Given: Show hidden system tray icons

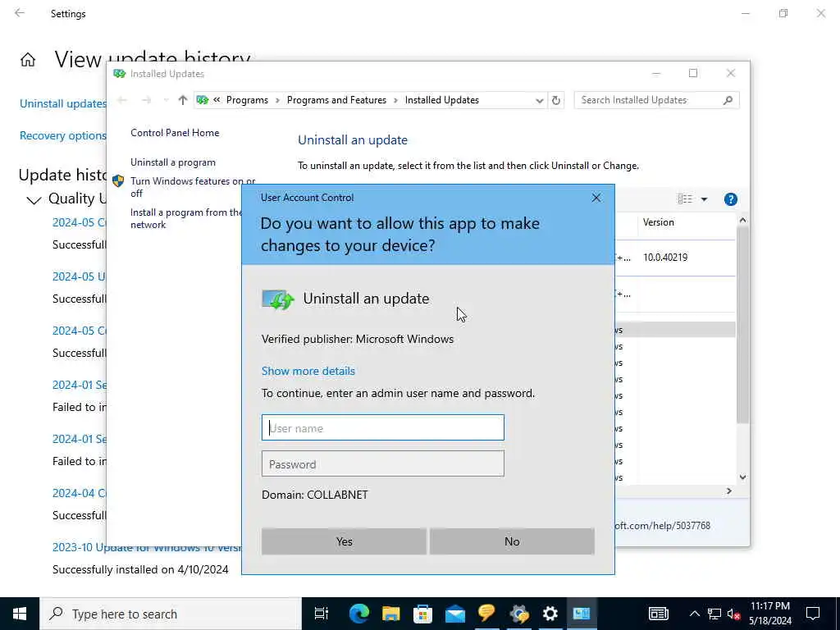Looking at the screenshot, I should (694, 614).
